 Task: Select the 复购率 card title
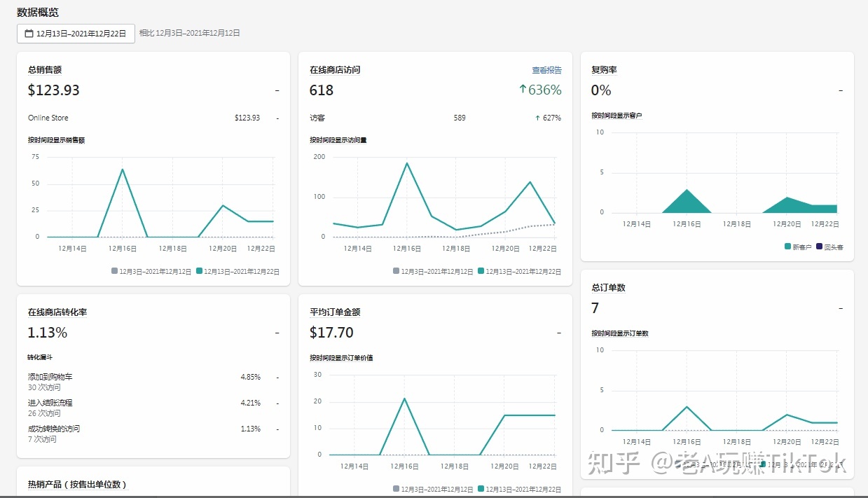pos(604,69)
